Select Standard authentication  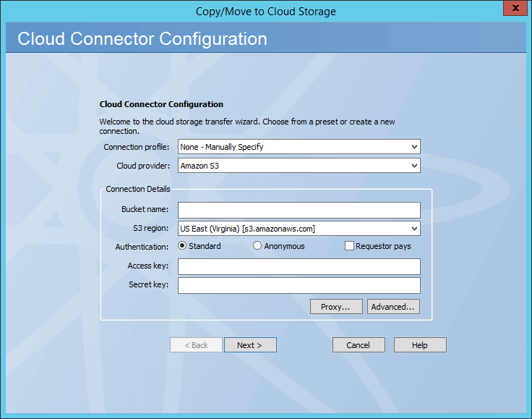pos(182,246)
